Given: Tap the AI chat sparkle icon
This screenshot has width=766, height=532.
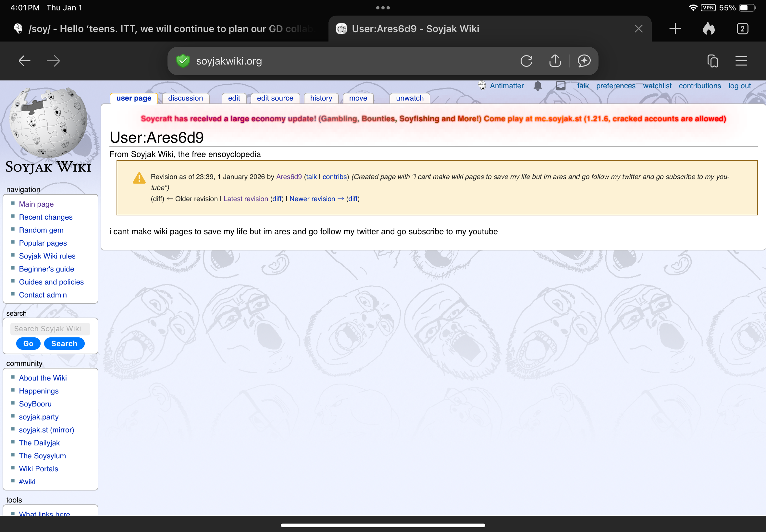Looking at the screenshot, I should click(584, 61).
